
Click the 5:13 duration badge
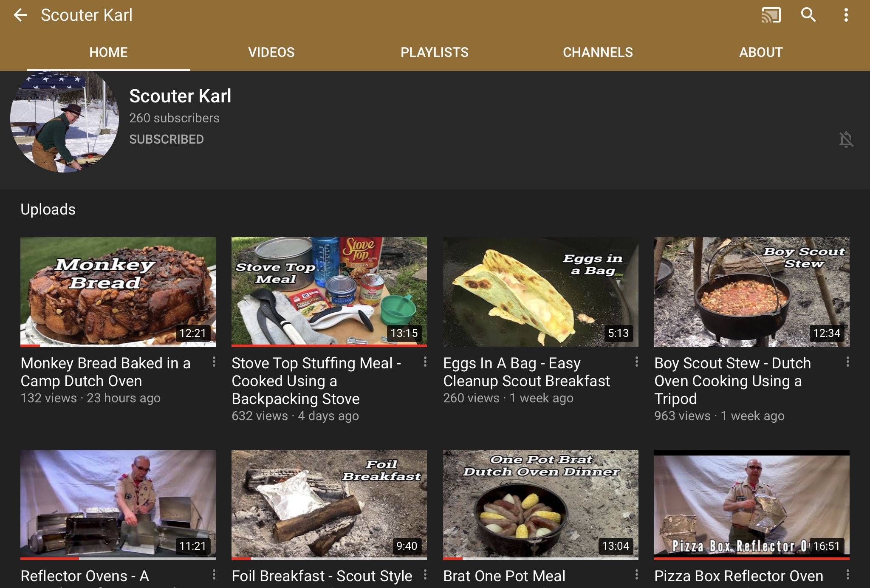point(618,333)
